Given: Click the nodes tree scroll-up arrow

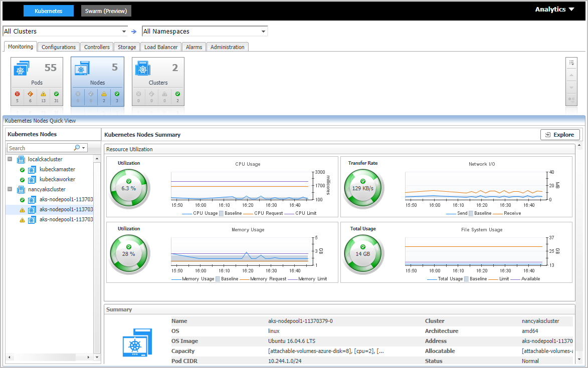Looking at the screenshot, I should [x=97, y=159].
